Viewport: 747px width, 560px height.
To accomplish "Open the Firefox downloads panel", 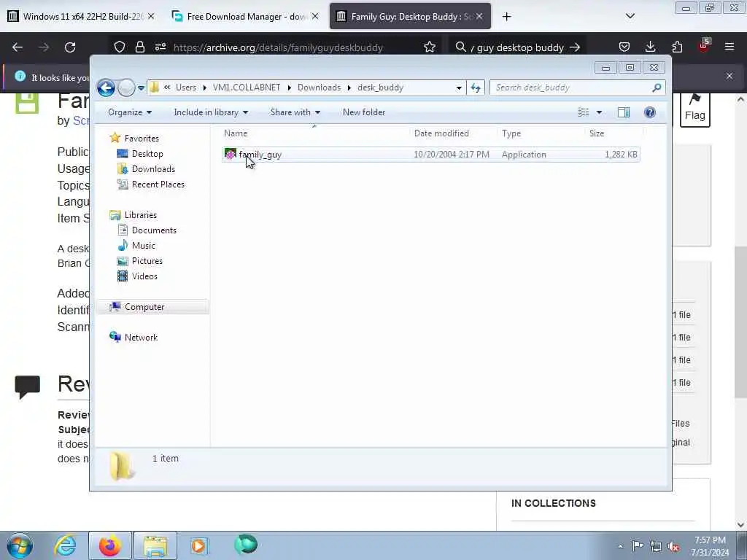I will click(x=650, y=47).
